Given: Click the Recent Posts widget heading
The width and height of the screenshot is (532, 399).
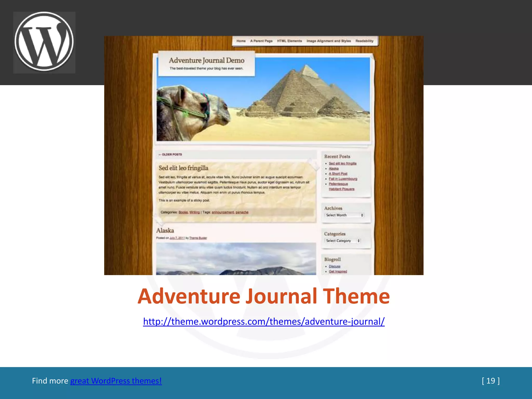Looking at the screenshot, I should 337,157.
